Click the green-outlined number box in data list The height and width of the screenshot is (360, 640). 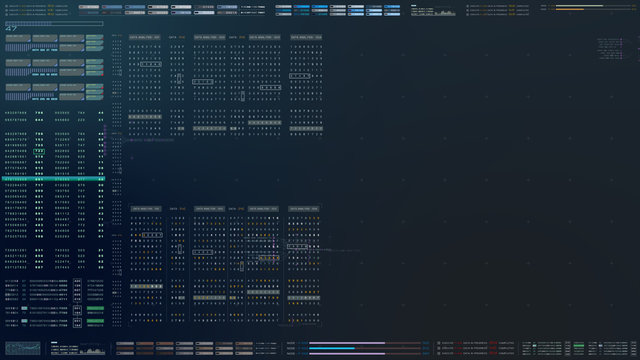39,151
